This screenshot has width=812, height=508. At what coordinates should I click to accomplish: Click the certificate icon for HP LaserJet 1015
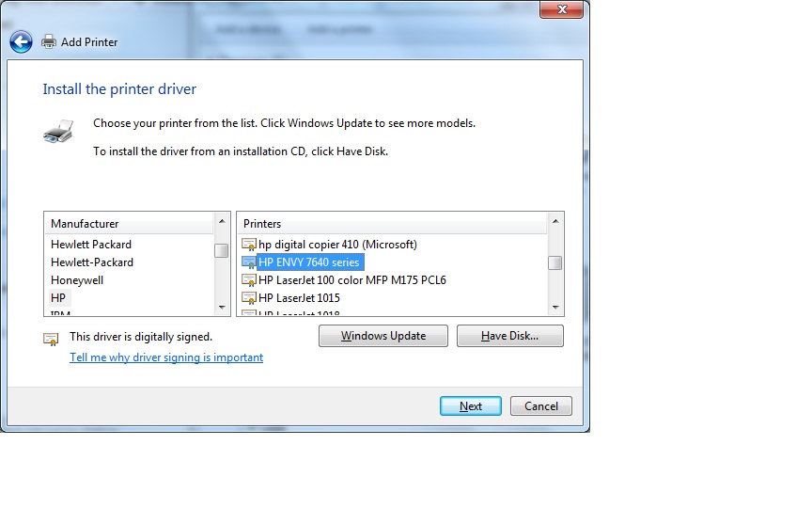coord(249,298)
